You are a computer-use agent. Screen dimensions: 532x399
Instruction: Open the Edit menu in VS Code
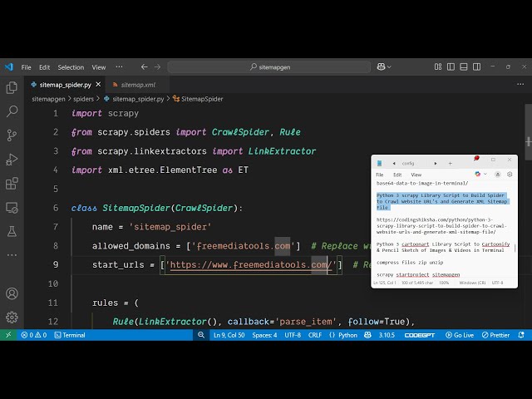44,67
